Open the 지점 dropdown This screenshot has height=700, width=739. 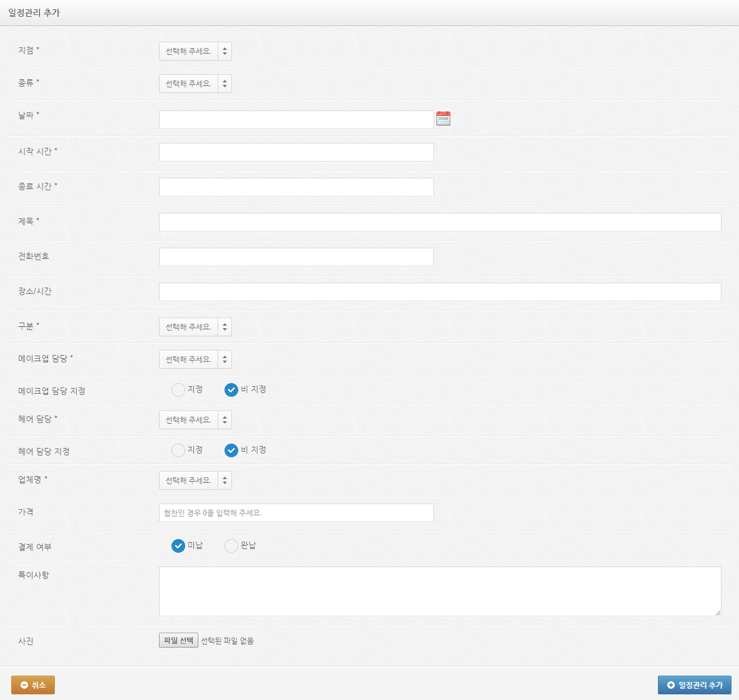click(x=195, y=51)
